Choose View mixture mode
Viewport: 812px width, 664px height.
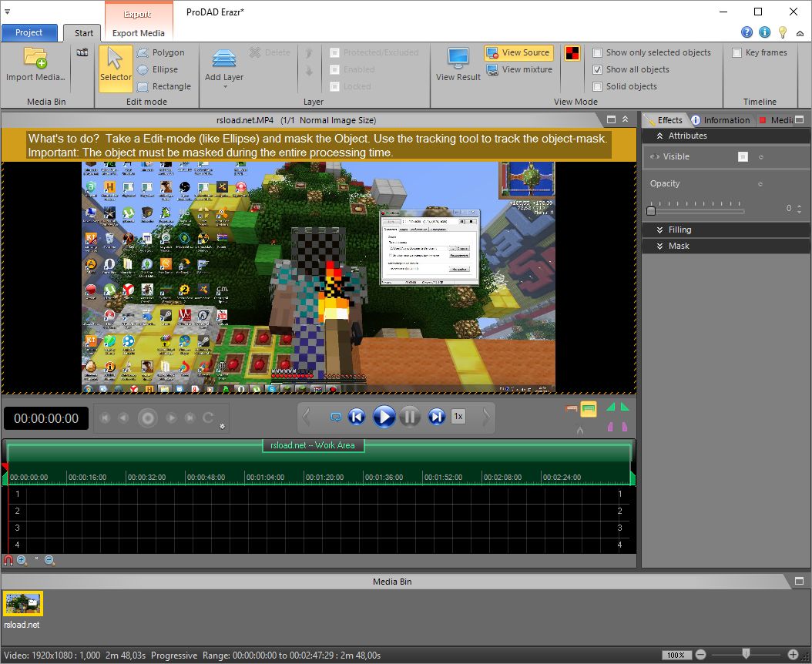[520, 69]
